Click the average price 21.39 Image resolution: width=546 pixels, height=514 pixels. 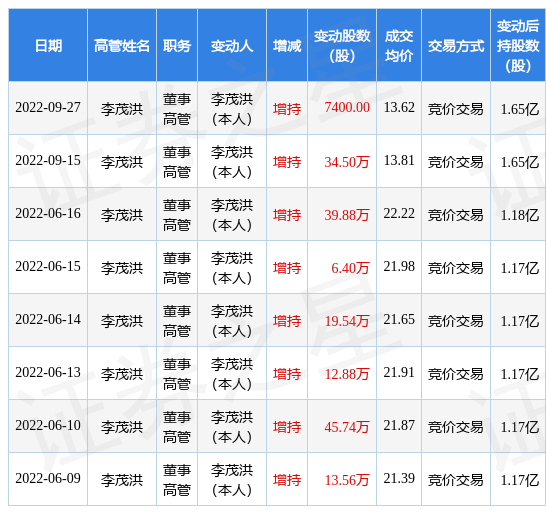pos(399,478)
